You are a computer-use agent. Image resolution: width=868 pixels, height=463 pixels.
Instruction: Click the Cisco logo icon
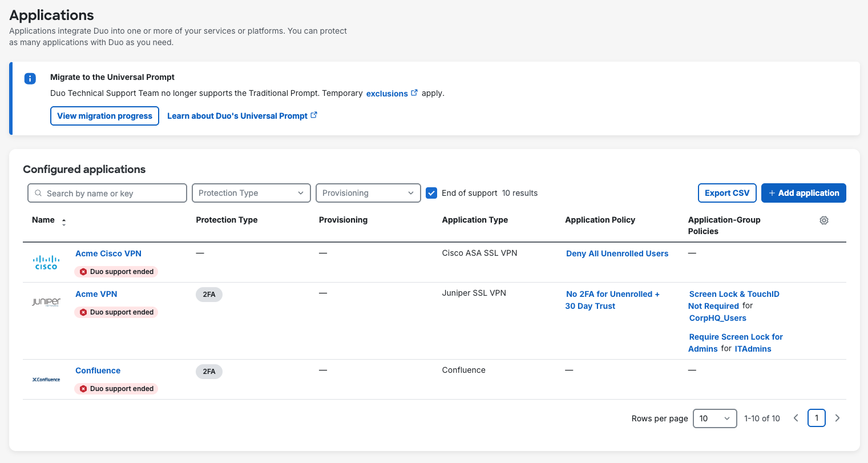tap(46, 263)
